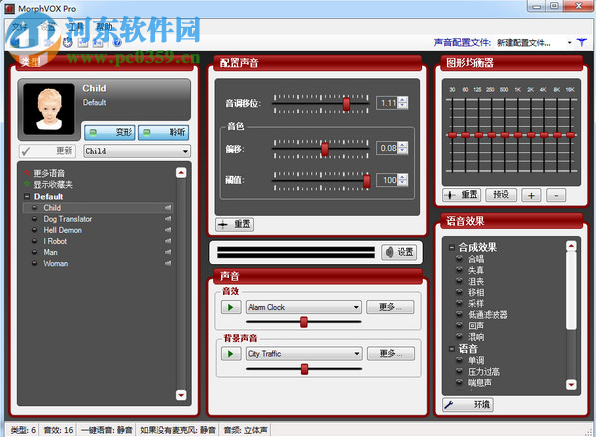The height and width of the screenshot is (437, 596).
Task: Click the signal bars icon next to Woman
Action: pos(168,263)
